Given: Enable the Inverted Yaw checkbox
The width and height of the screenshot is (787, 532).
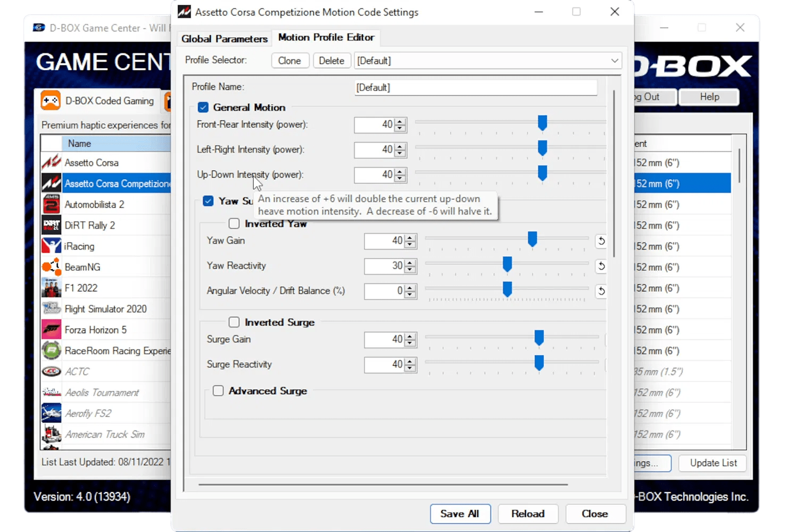Looking at the screenshot, I should 234,223.
